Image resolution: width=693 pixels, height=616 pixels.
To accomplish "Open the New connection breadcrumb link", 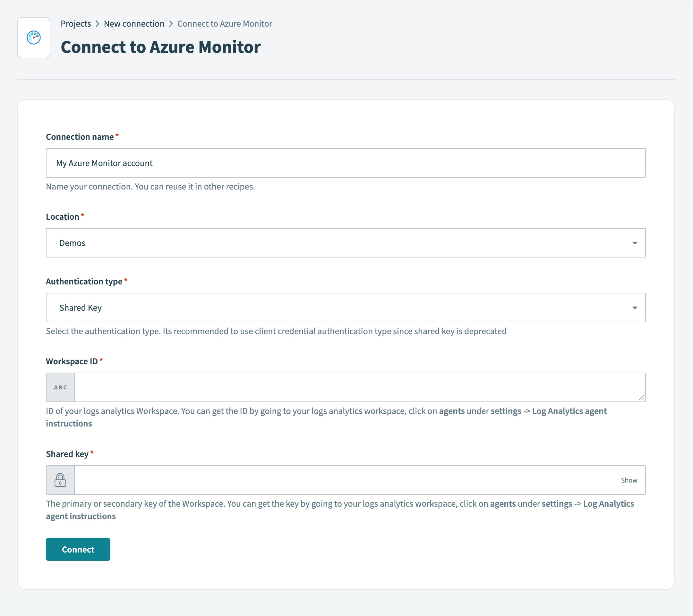I will point(134,23).
